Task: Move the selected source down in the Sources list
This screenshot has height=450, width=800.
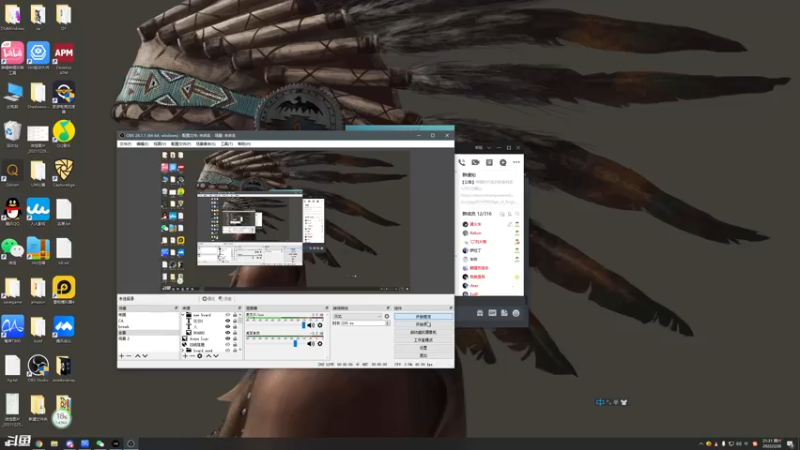Action: point(216,356)
